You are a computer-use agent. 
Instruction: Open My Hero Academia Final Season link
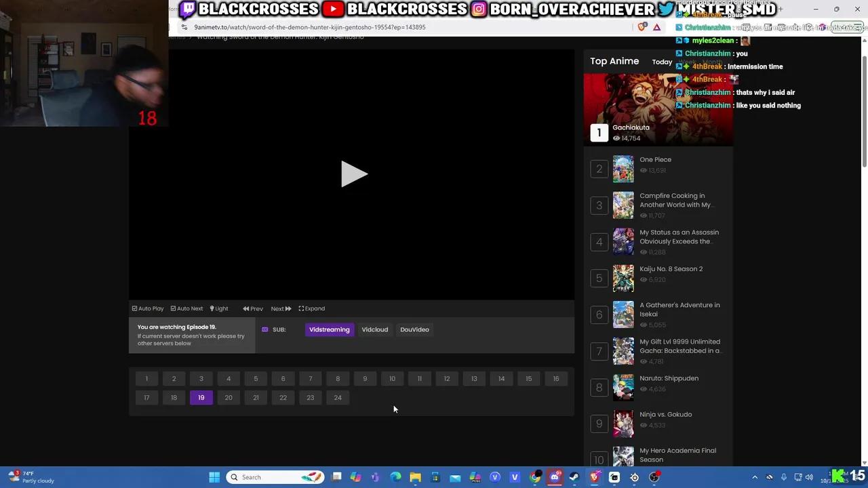[677, 455]
